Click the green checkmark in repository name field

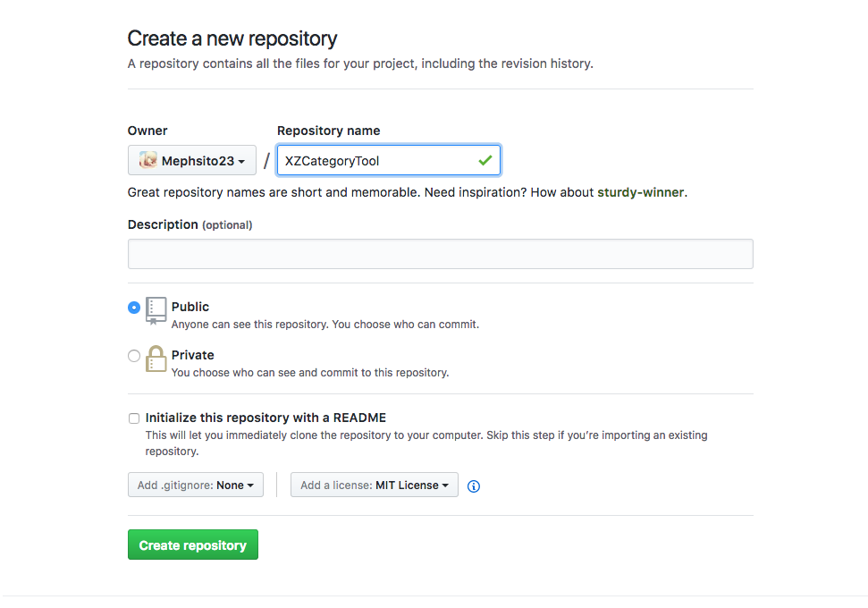tap(485, 161)
